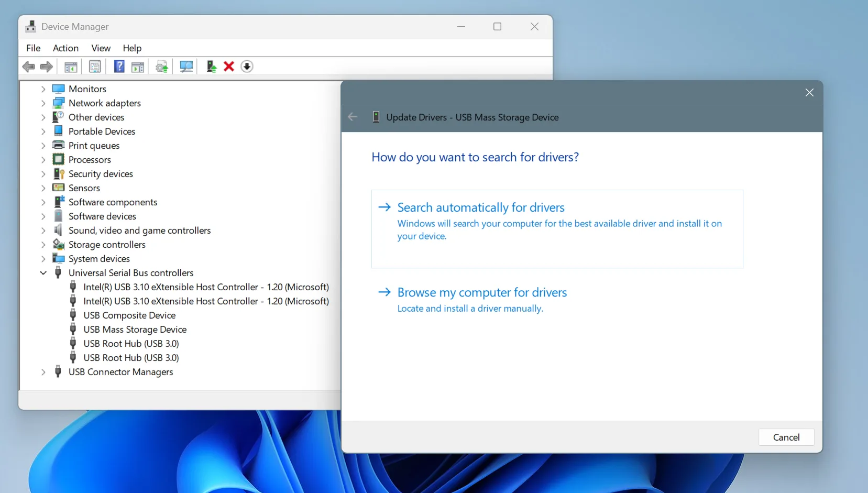Screen dimensions: 868x493
Task: Select second Intel USB 3.10 Host Controller
Action: pyautogui.click(x=206, y=301)
